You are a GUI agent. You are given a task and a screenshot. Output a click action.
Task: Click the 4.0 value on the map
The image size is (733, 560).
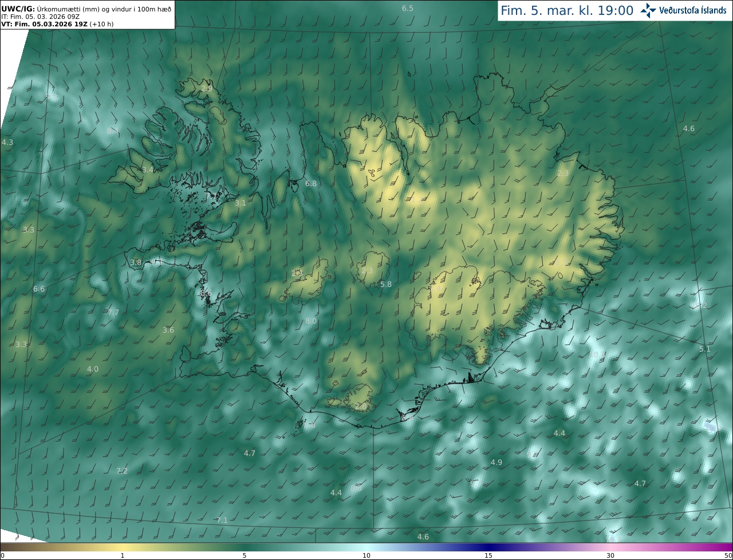coord(93,369)
